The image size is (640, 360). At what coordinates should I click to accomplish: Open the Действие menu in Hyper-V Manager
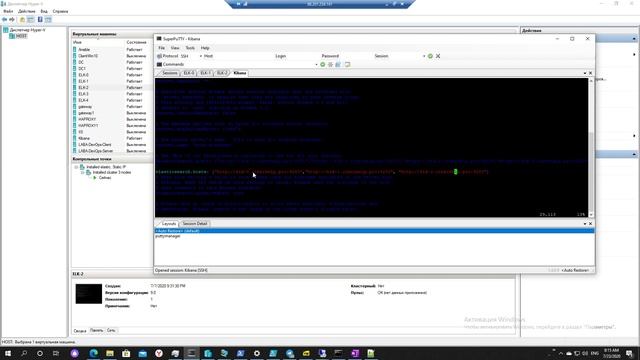pos(27,11)
